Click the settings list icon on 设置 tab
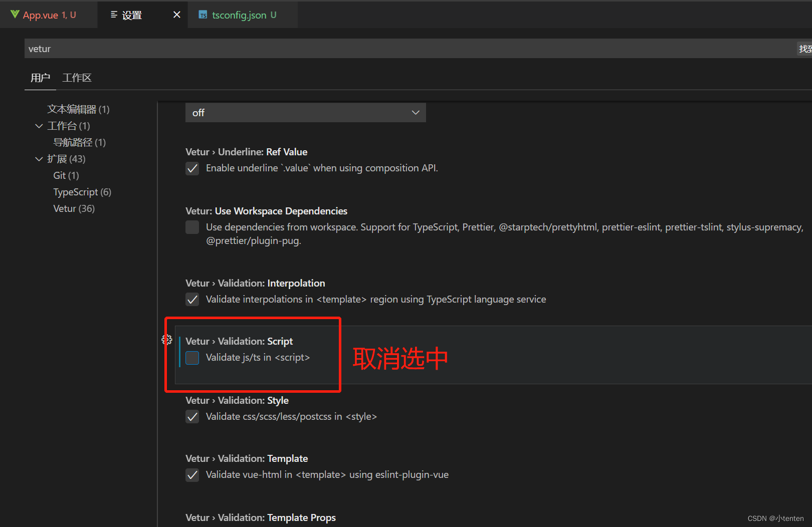This screenshot has width=812, height=527. (x=114, y=15)
